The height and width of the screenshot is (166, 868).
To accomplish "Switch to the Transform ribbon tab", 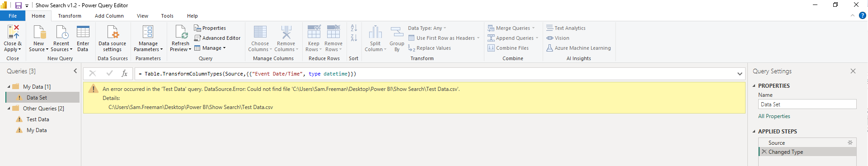I will click(70, 16).
